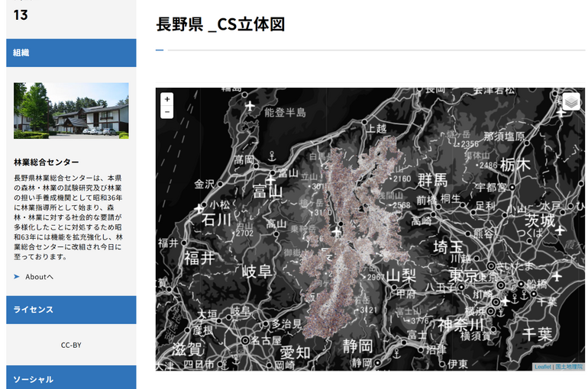Click the 静岡 prefecture label on map
The width and height of the screenshot is (588, 389).
(357, 346)
